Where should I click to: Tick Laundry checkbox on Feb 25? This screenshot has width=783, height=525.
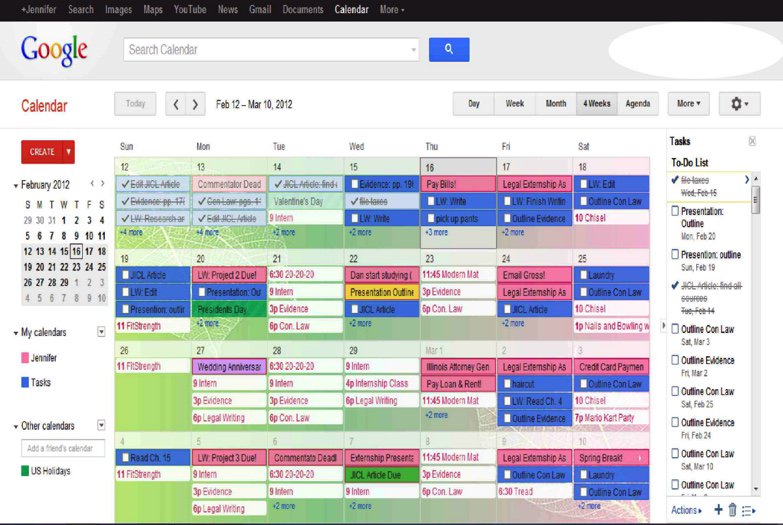click(583, 275)
